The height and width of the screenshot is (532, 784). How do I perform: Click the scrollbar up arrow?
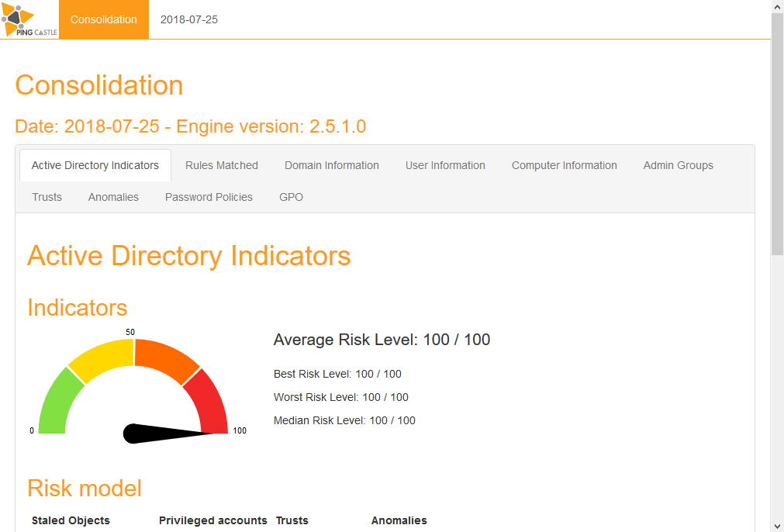coord(778,6)
